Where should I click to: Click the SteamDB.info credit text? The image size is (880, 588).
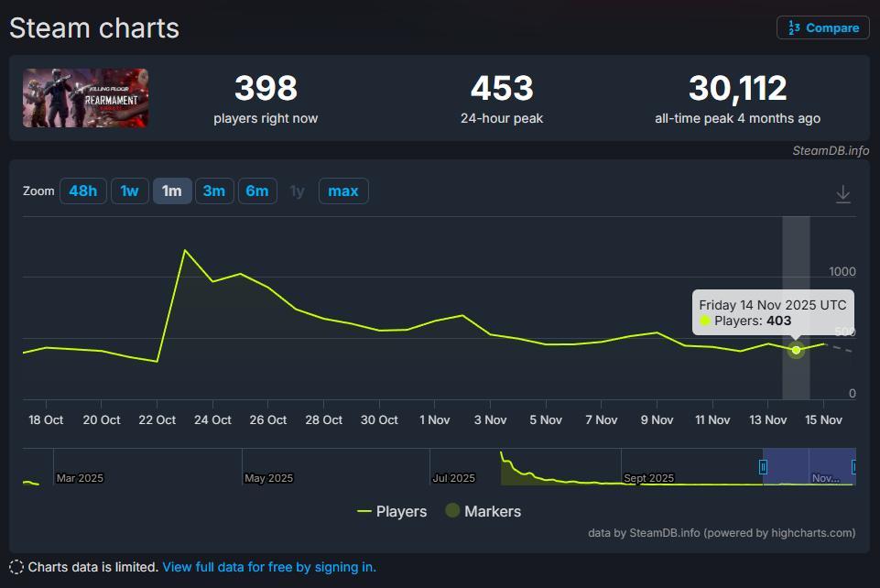[x=831, y=150]
